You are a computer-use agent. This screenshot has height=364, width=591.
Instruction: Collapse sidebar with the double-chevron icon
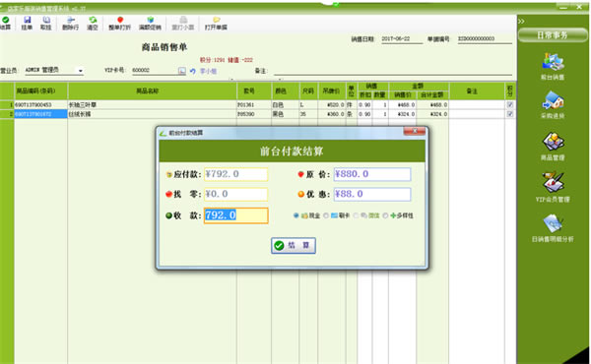521,21
